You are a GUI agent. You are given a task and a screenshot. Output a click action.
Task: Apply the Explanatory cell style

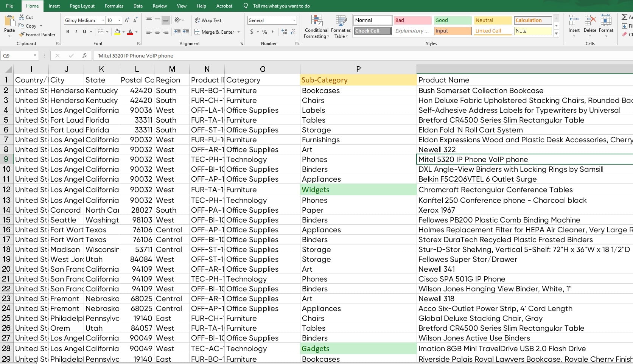[412, 31]
